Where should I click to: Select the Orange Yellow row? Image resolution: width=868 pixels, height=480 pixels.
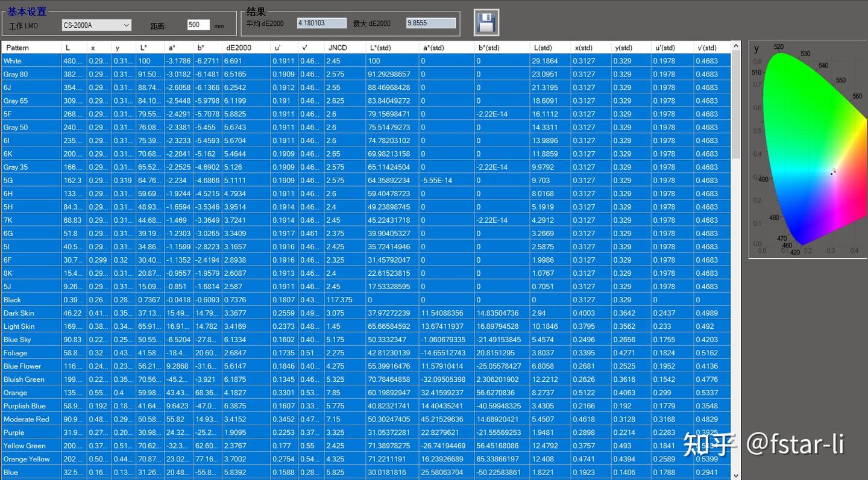tap(366, 459)
